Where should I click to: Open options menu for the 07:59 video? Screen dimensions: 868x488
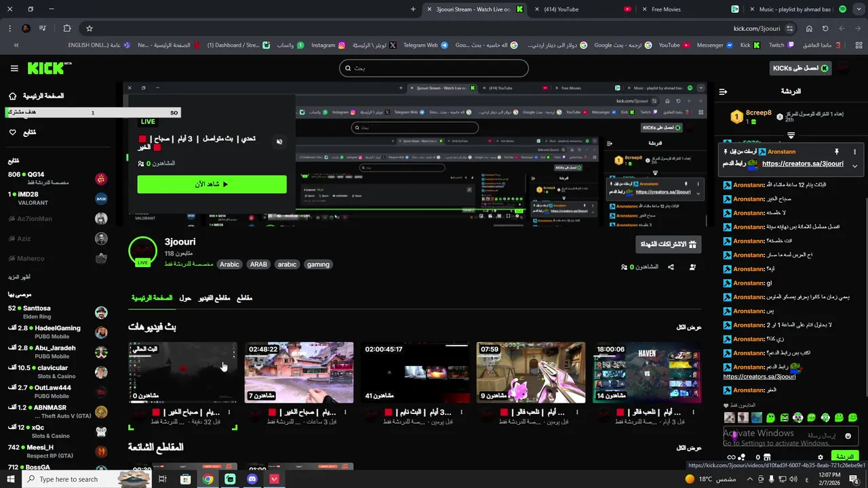coord(577,412)
